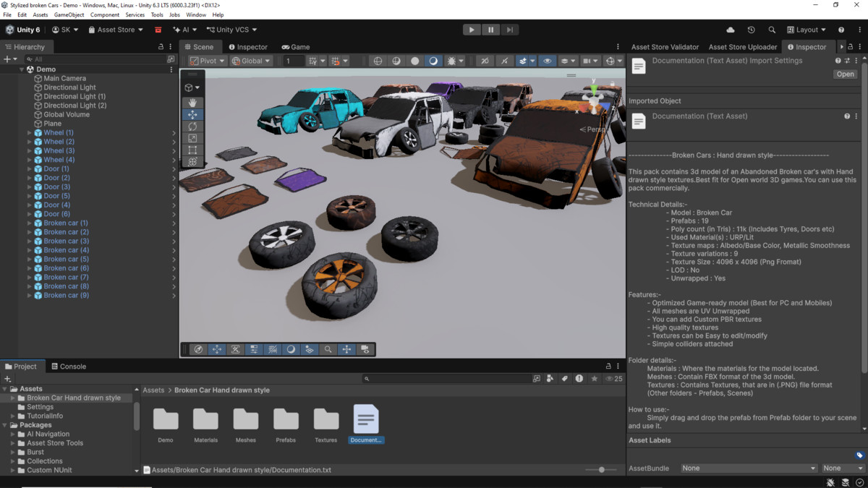Image resolution: width=868 pixels, height=488 pixels.
Task: Open the cloud services icon
Action: pos(731,30)
